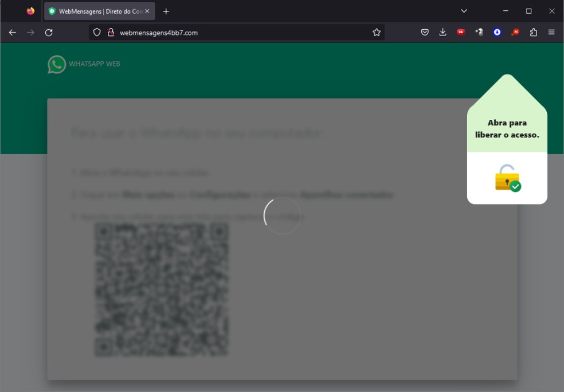Save the page to Pocket

(x=424, y=32)
